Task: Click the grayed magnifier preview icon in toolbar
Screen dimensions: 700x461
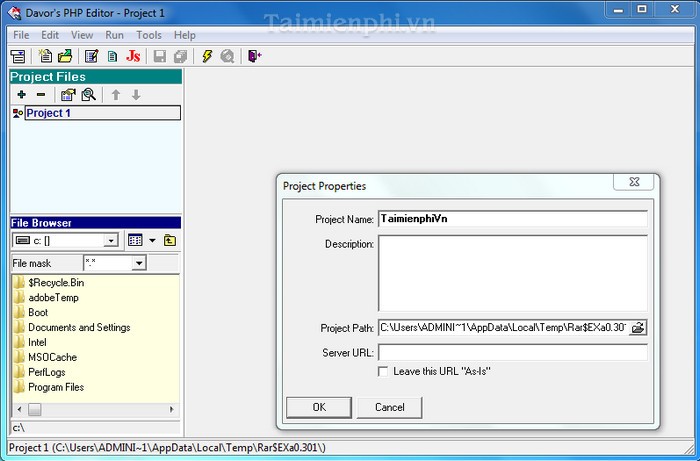Action: pos(227,56)
